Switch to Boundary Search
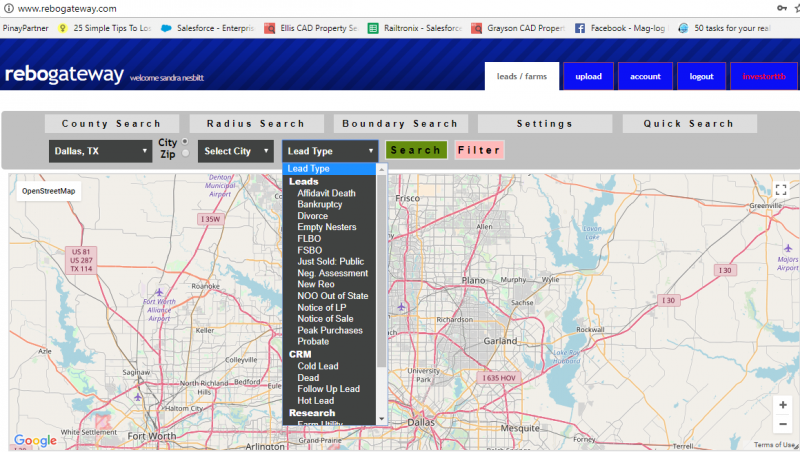The width and height of the screenshot is (800, 452). point(400,123)
